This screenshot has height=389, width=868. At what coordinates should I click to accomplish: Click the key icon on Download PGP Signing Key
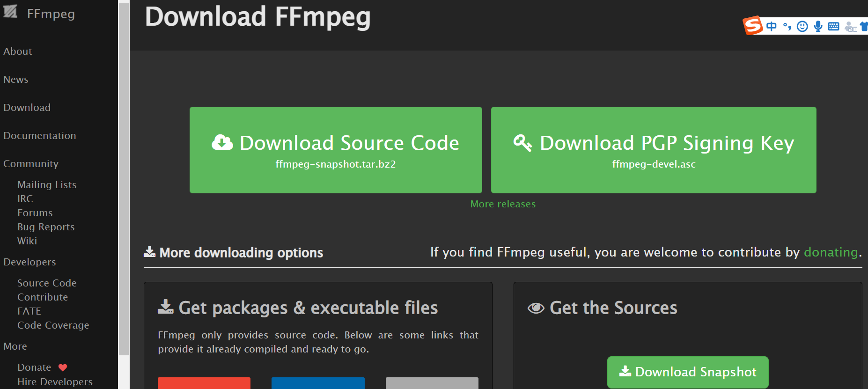click(522, 143)
